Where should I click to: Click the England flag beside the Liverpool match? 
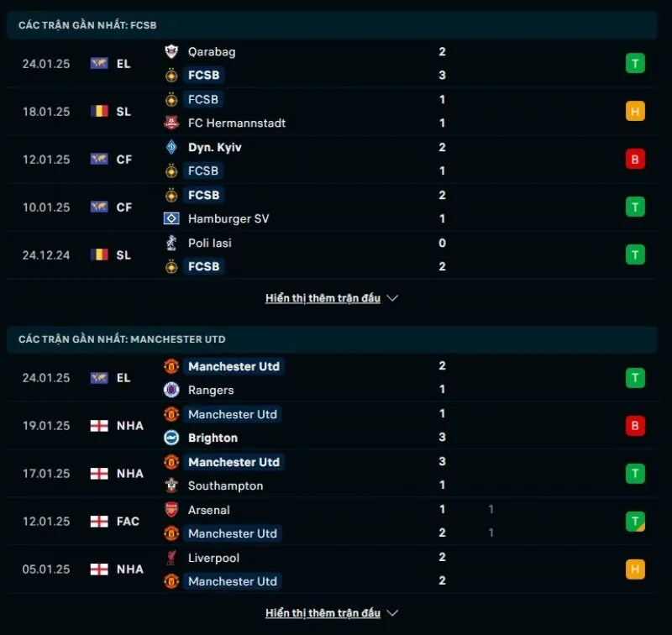(x=99, y=569)
